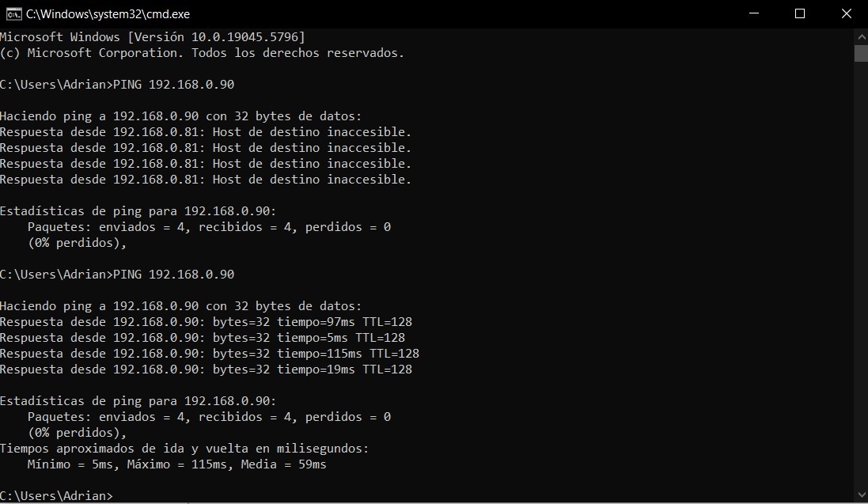Image resolution: width=868 pixels, height=504 pixels.
Task: Click the first 'Host de destino inaccesible' line
Action: 206,132
